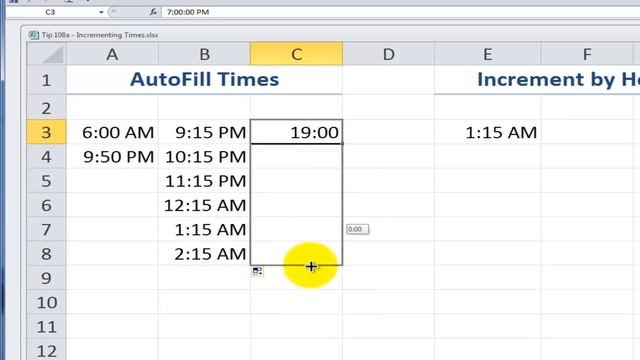Click the Select All corner triangle
This screenshot has width=640, height=360.
pos(47,54)
